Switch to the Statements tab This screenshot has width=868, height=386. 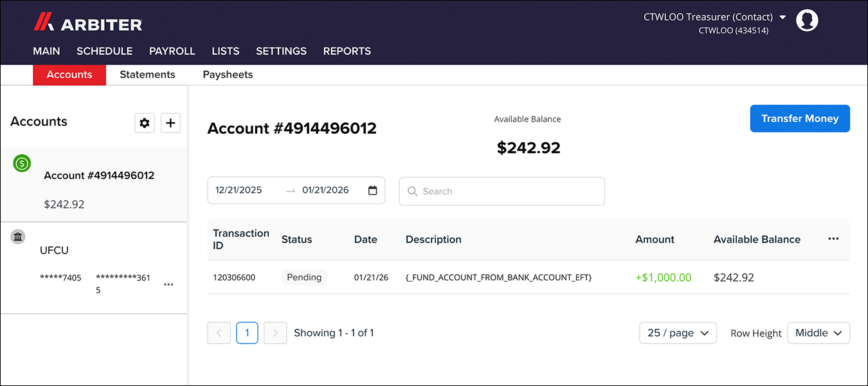(147, 75)
